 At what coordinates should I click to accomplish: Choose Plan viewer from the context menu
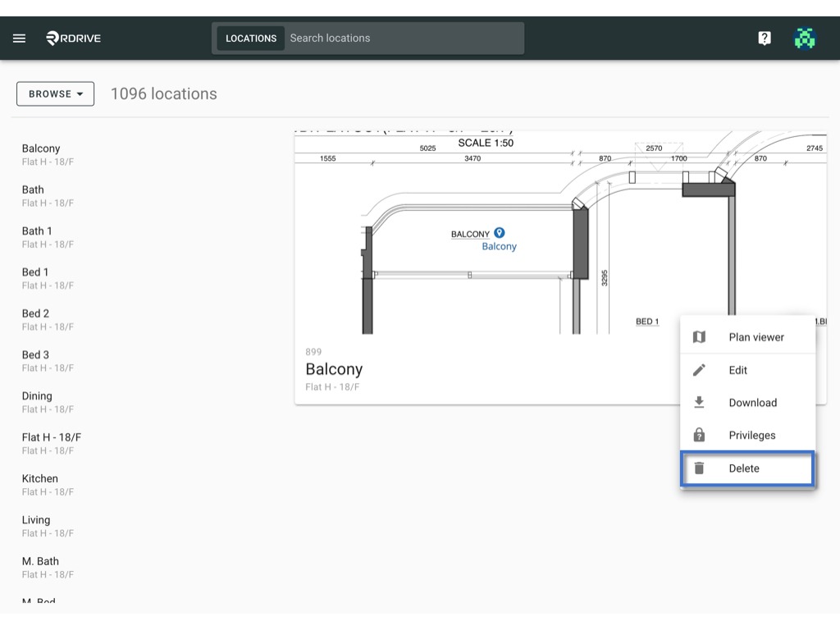point(748,337)
